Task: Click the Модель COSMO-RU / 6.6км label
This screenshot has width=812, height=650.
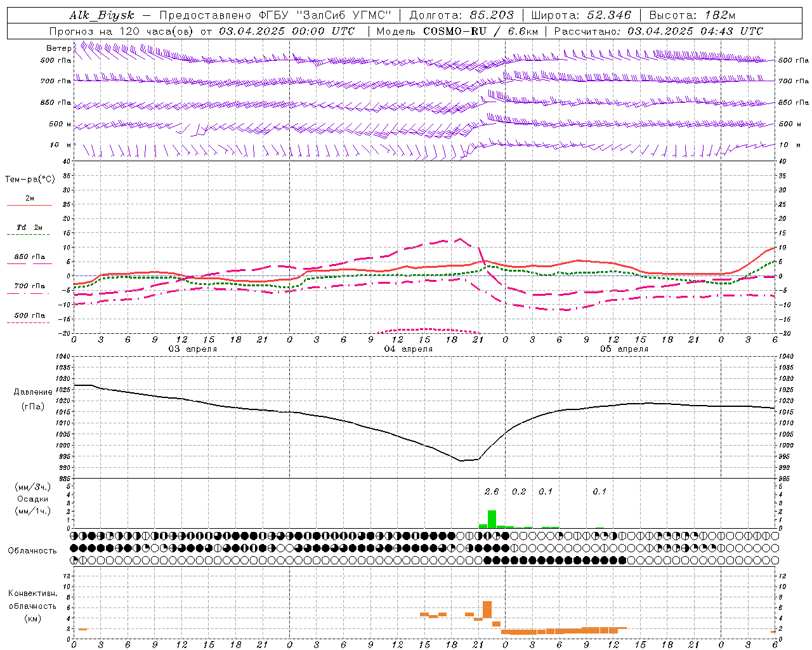Action: pos(457,31)
